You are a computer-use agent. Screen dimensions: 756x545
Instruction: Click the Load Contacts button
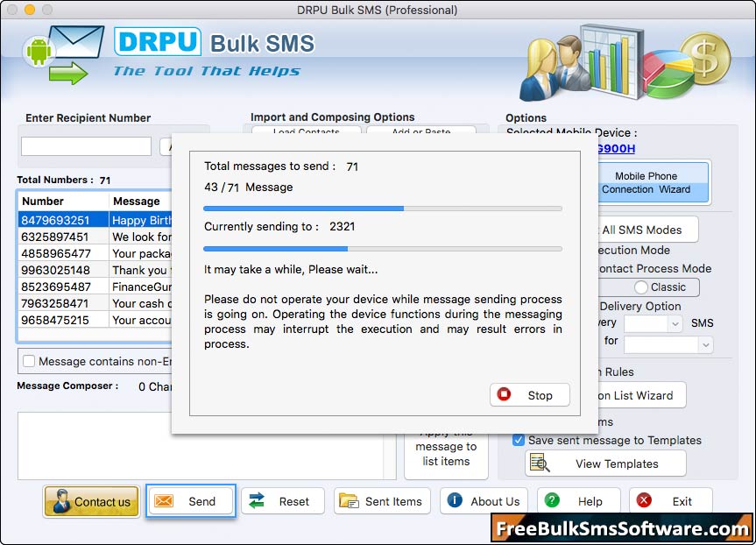click(x=306, y=131)
